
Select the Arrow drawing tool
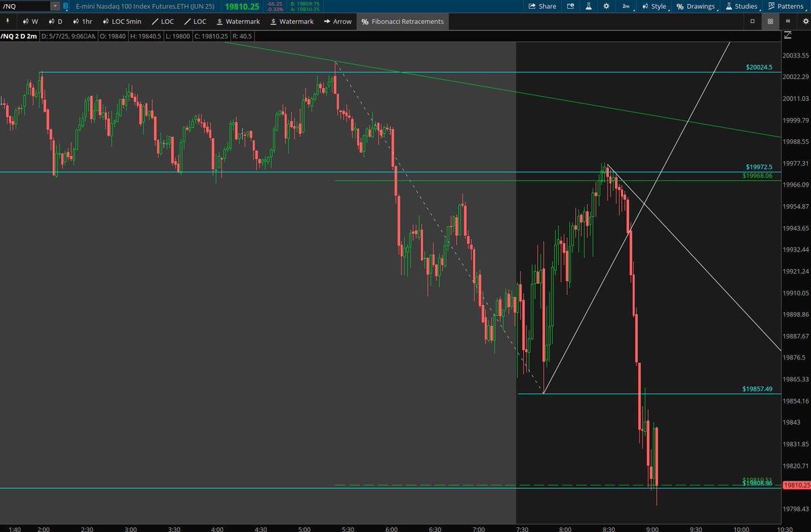click(x=337, y=22)
